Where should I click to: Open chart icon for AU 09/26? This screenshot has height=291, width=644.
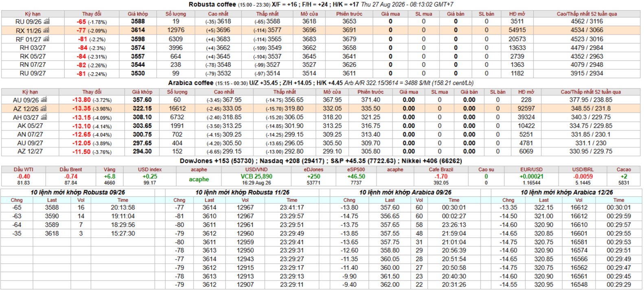pos(44,100)
